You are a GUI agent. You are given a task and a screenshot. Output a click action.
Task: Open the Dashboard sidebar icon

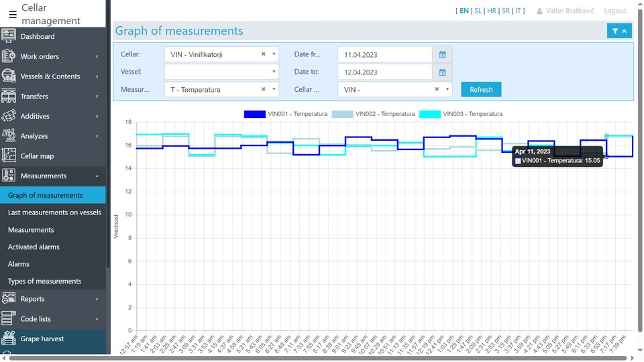click(9, 36)
